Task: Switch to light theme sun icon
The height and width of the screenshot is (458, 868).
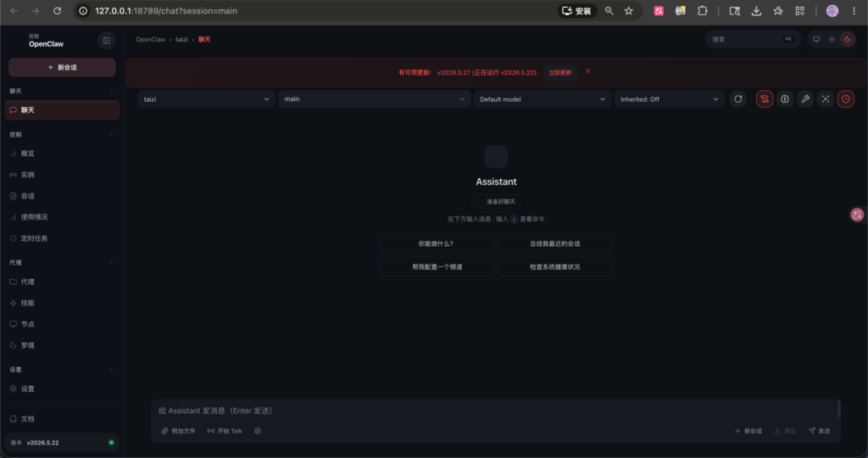Action: click(x=832, y=39)
